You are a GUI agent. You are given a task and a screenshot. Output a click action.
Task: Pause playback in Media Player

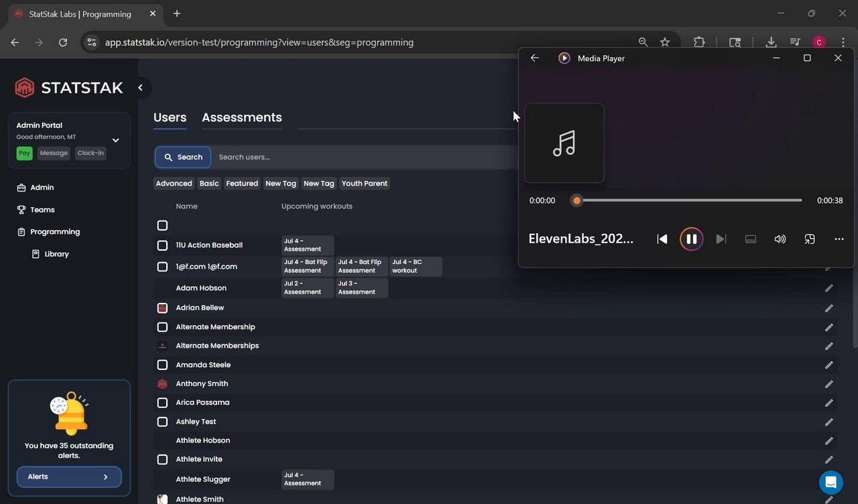click(x=691, y=239)
